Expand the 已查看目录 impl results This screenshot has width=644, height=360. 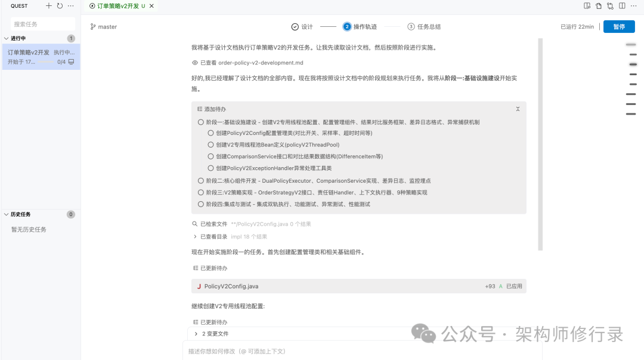[195, 237]
